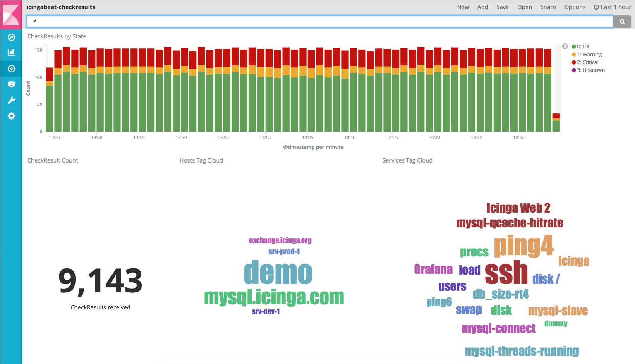Click the search magnifier button
The width and height of the screenshot is (635, 364).
tap(622, 22)
